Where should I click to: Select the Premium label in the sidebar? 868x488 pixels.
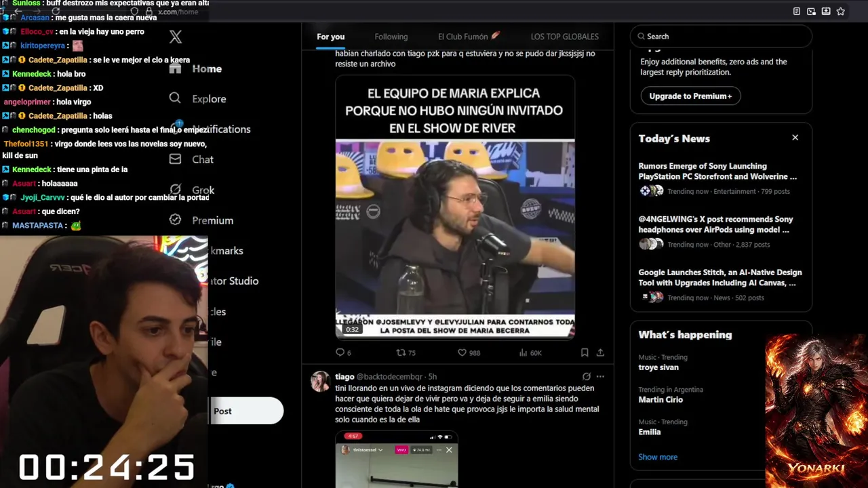(x=212, y=220)
